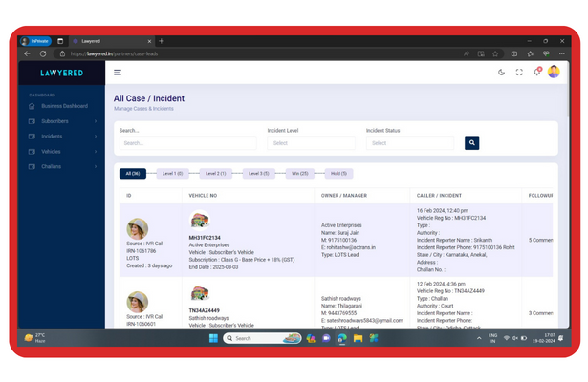
Task: Open the notifications bell
Action: click(x=536, y=73)
